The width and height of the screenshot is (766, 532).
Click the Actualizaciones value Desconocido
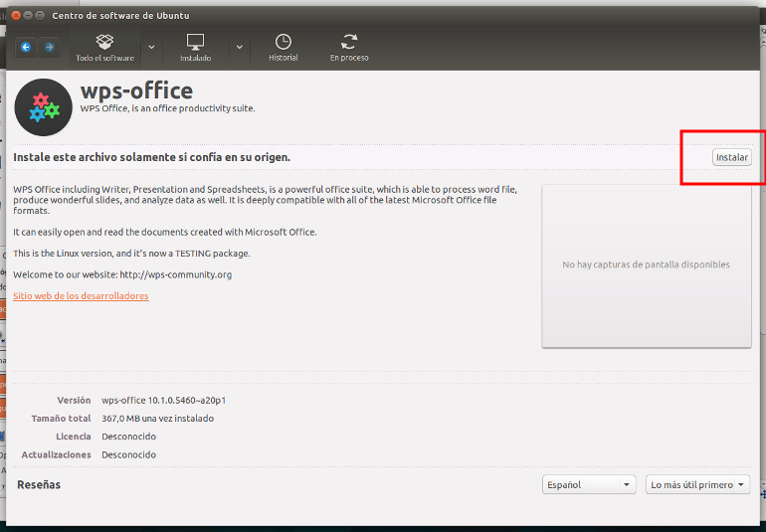coord(128,454)
